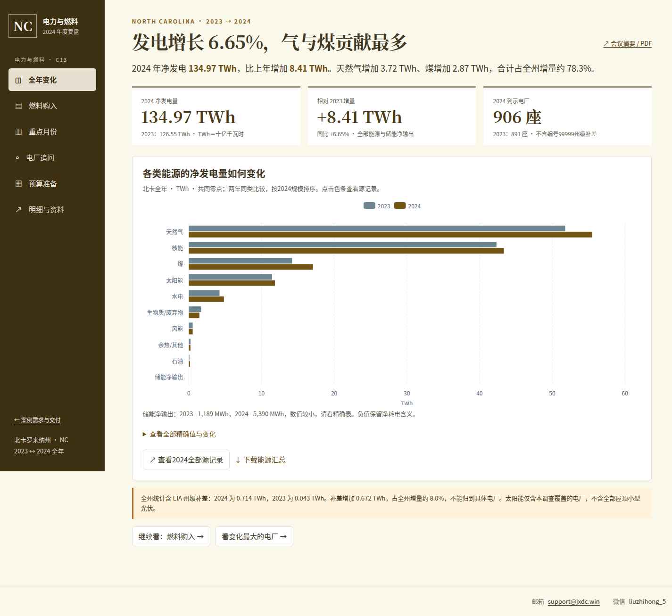Open 明细与资料 in the sidebar
Image resolution: width=672 pixels, height=616 pixels.
52,209
